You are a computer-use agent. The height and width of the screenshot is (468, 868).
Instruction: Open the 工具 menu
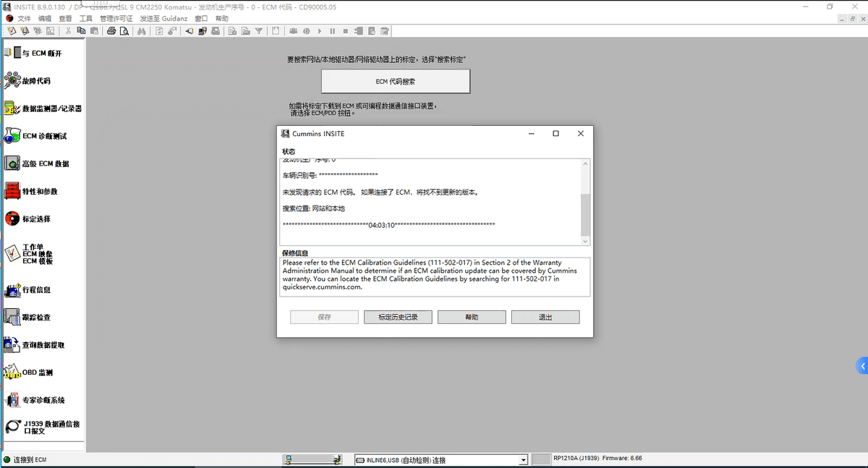coord(85,18)
